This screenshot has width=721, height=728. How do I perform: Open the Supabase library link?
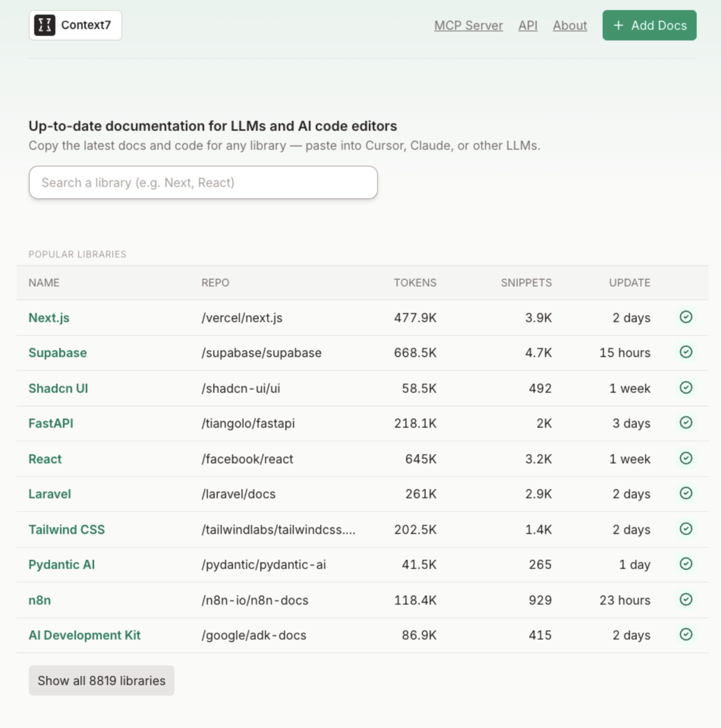click(58, 353)
